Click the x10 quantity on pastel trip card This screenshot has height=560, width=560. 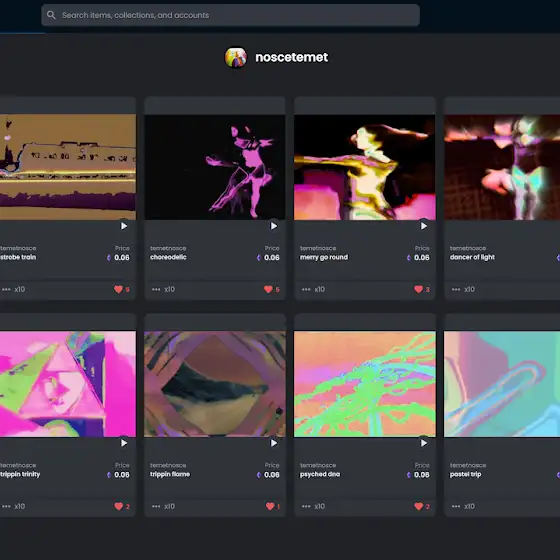(x=470, y=506)
